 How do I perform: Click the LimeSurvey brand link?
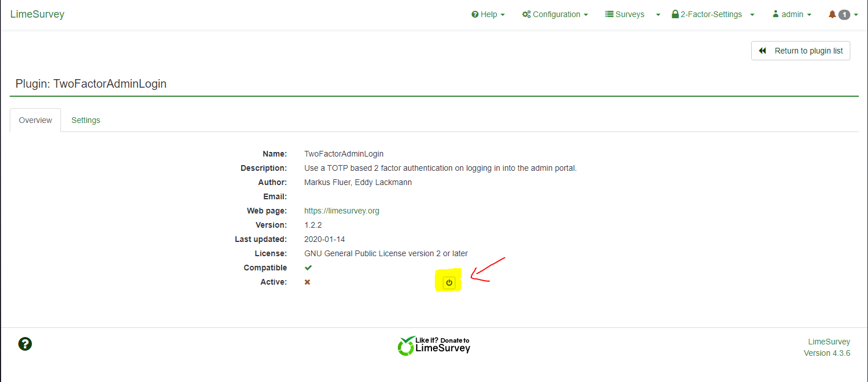37,14
